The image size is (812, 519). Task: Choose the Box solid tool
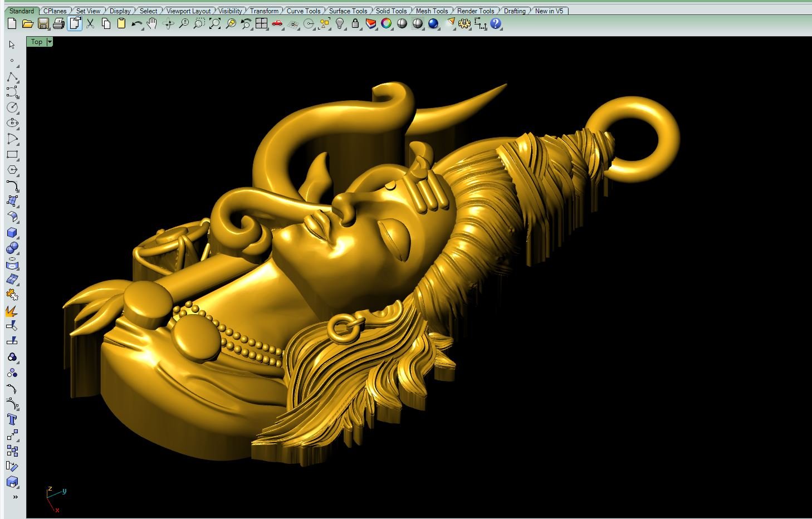12,233
